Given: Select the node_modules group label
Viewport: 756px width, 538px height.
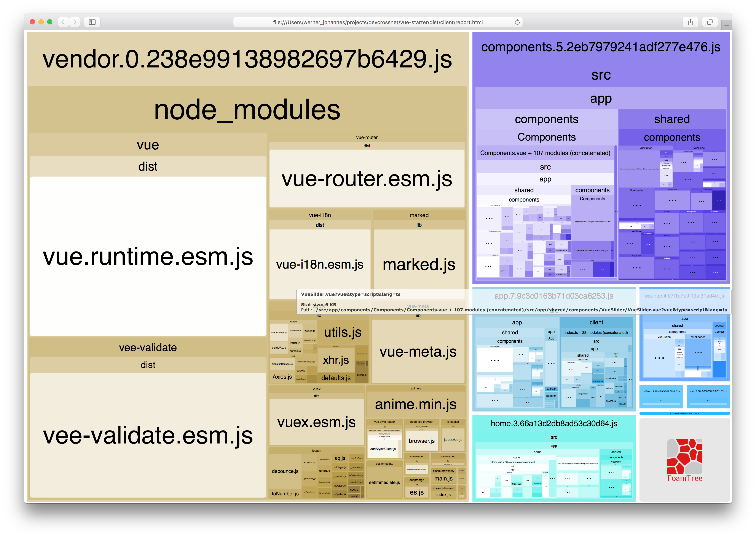Looking at the screenshot, I should coord(247,110).
